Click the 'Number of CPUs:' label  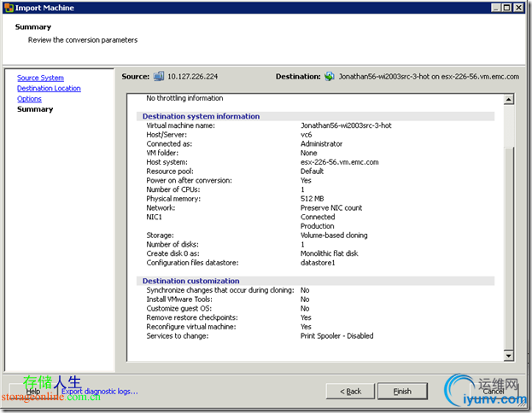pyautogui.click(x=173, y=189)
